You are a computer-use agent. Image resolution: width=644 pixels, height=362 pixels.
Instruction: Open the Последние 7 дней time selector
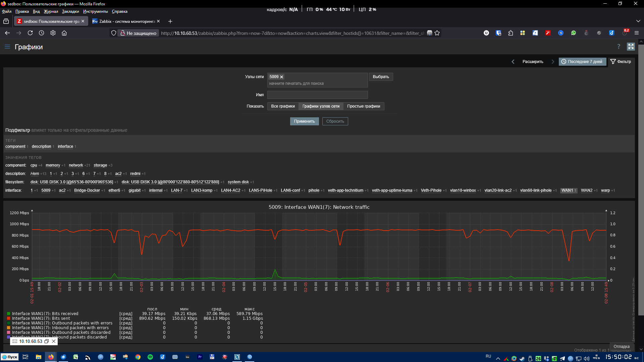coord(582,62)
